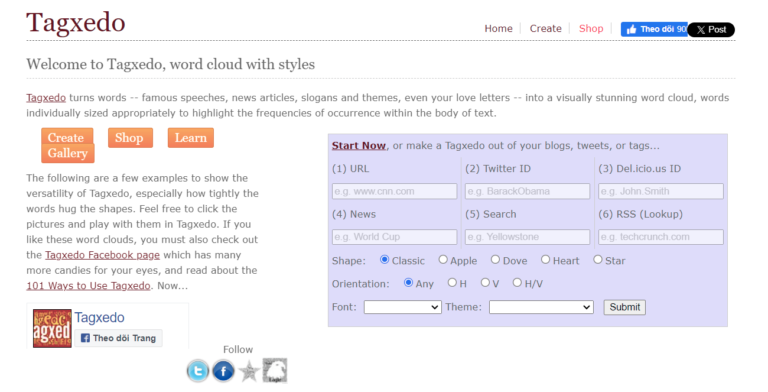Select the Heart shape option
Screen dimensions: 768x392
click(545, 260)
